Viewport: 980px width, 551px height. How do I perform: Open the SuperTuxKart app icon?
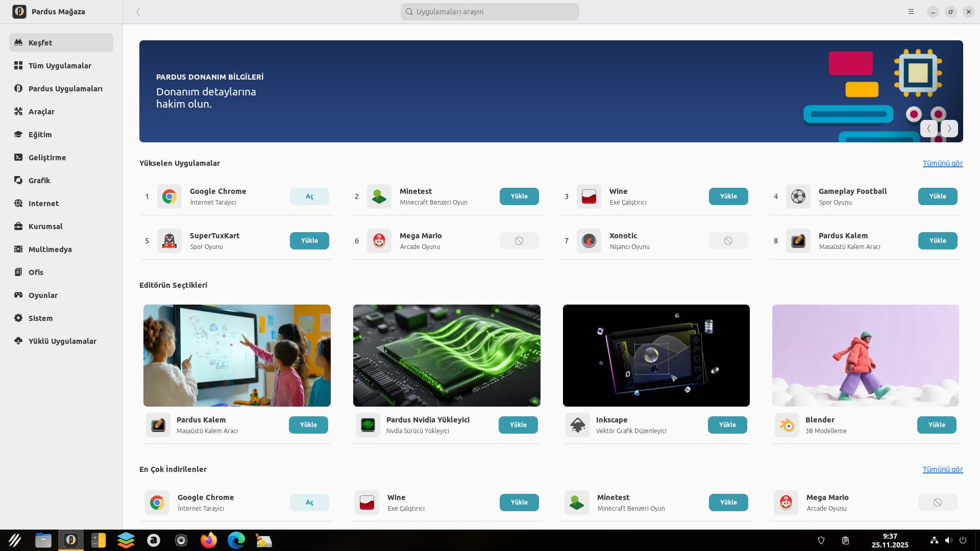point(169,241)
